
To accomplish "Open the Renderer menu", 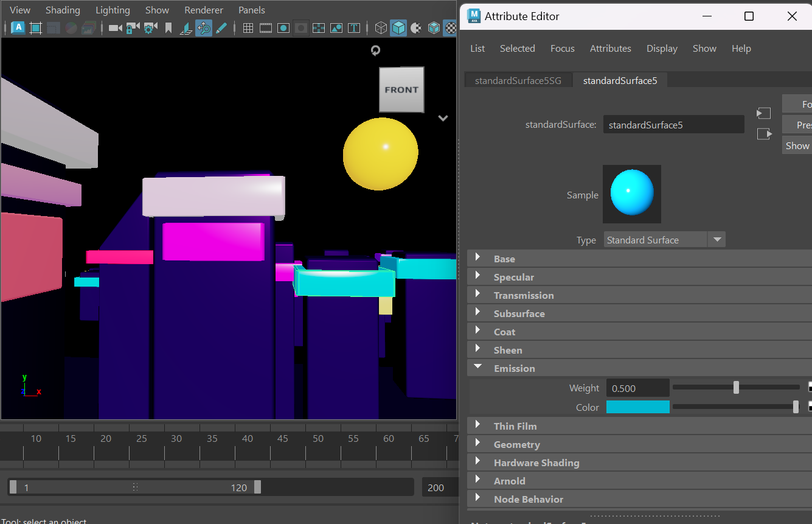I will coord(204,10).
